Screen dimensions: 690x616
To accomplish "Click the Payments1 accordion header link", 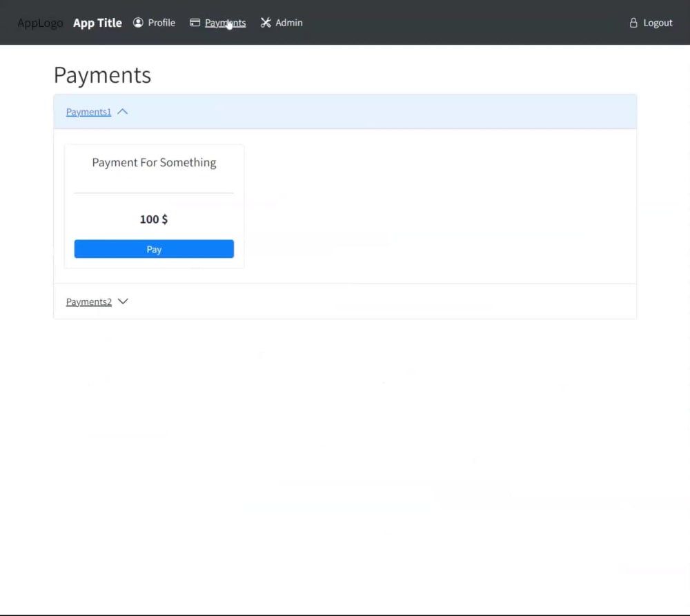I will point(88,112).
